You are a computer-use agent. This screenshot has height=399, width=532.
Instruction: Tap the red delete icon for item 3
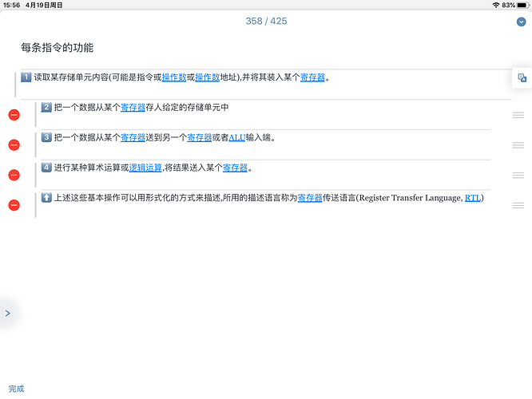pos(14,144)
